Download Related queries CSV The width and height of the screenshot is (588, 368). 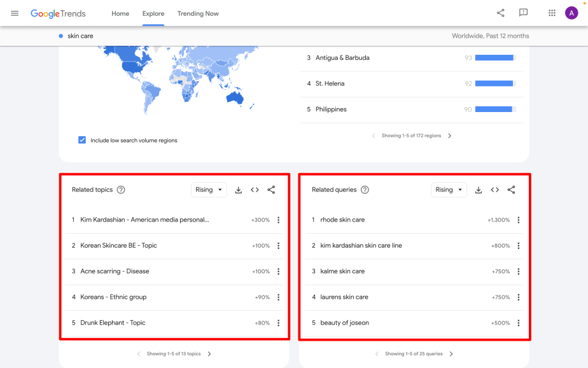click(478, 190)
